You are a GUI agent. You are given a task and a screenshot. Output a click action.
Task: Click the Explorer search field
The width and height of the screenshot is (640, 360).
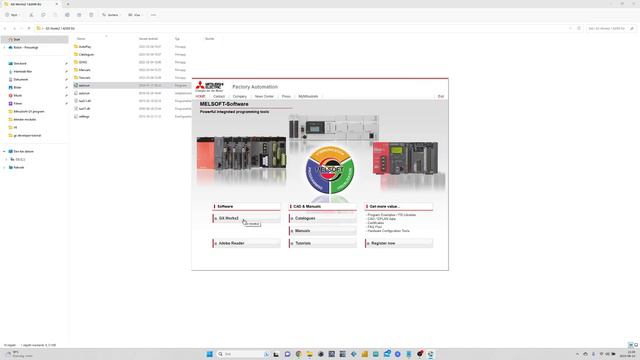pos(611,29)
